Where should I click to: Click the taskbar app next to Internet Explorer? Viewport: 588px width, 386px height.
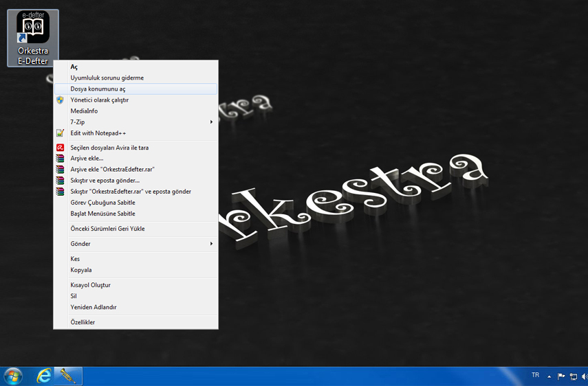[68, 376]
